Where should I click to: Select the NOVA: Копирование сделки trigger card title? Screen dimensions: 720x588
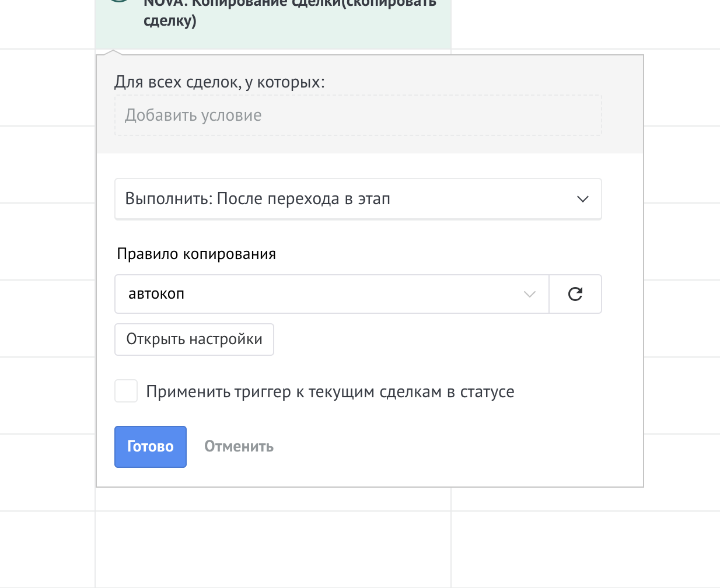coord(289,12)
